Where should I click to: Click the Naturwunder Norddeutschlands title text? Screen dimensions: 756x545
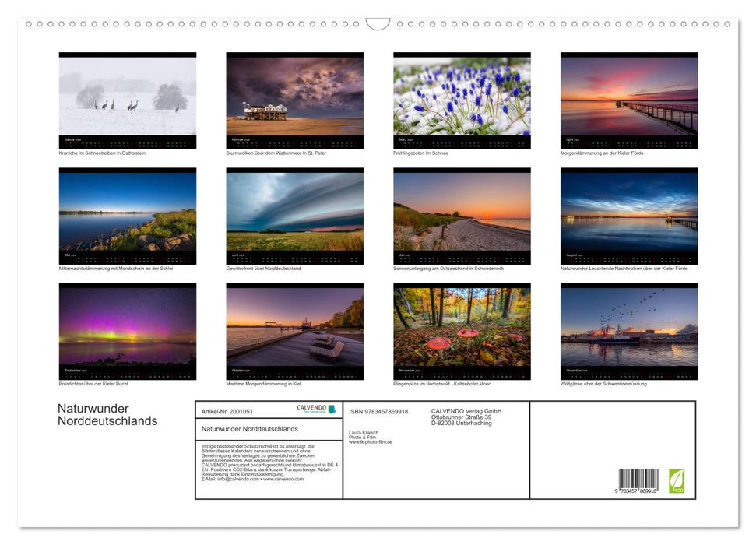(x=107, y=413)
